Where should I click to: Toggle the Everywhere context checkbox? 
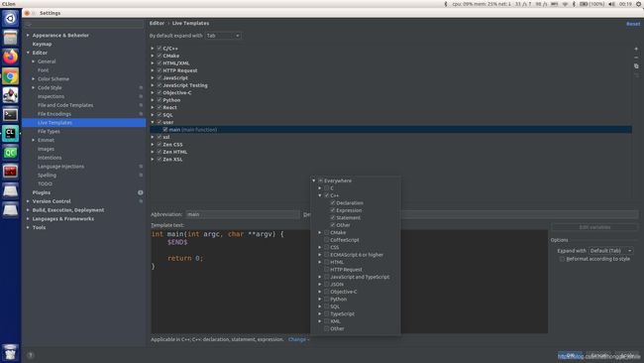point(320,181)
